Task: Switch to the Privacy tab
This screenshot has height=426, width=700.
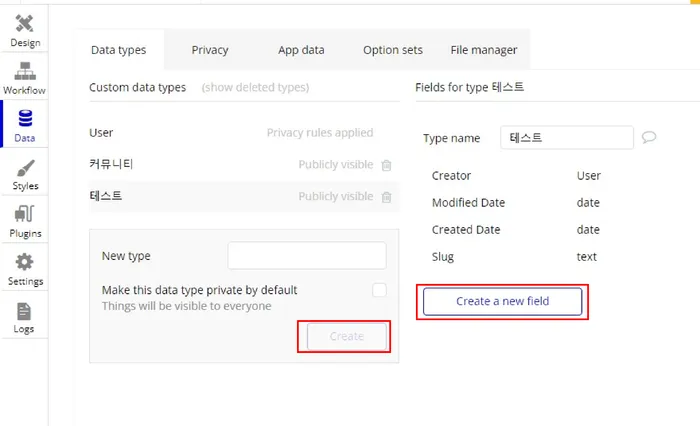Action: pyautogui.click(x=210, y=50)
